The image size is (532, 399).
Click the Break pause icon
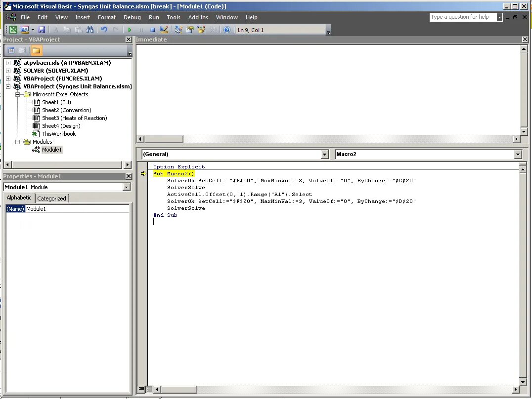pos(141,30)
